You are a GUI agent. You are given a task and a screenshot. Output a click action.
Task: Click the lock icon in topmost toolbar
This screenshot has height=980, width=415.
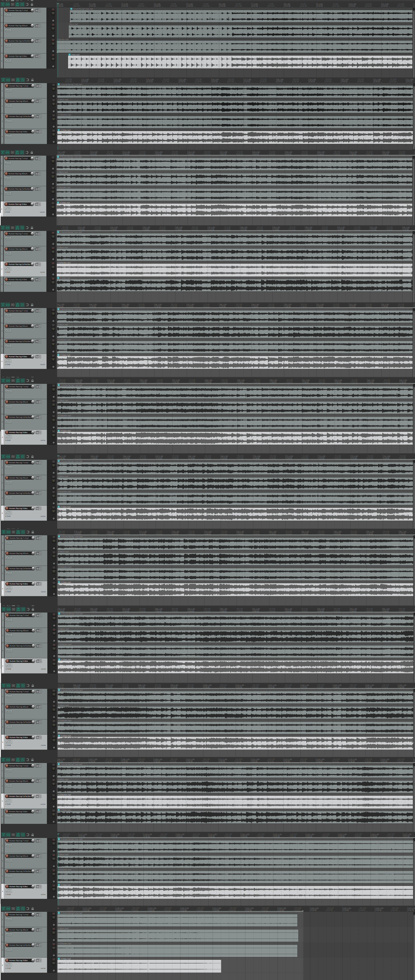point(32,5)
